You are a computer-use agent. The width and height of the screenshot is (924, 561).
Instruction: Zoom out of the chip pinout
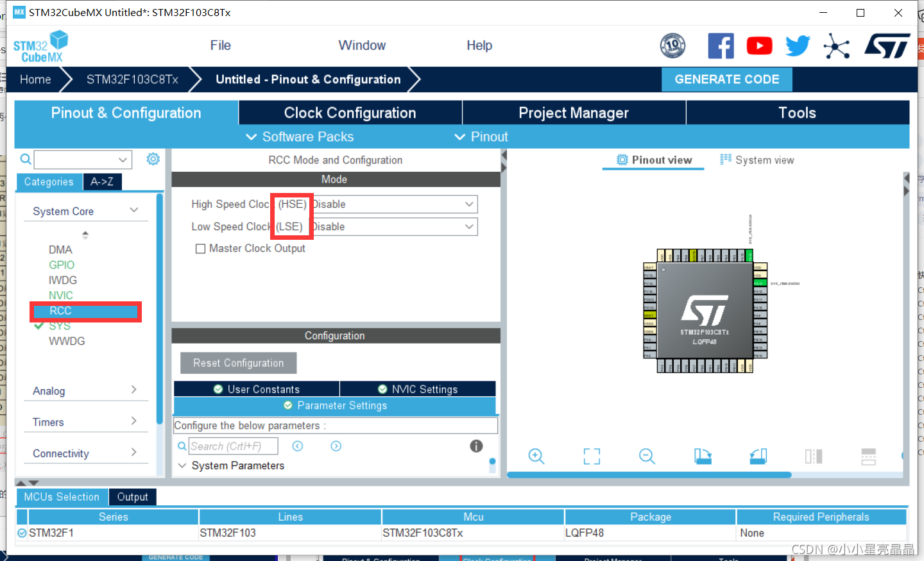[647, 456]
